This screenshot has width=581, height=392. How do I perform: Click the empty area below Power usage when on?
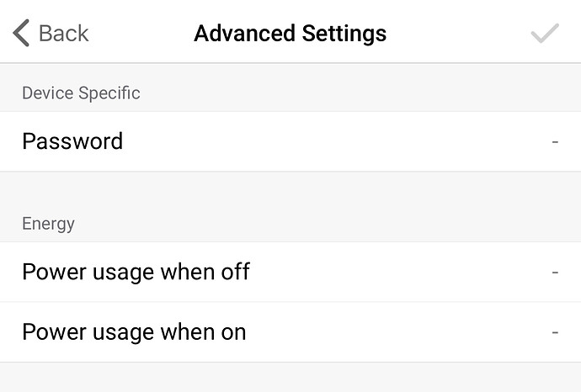click(290, 378)
